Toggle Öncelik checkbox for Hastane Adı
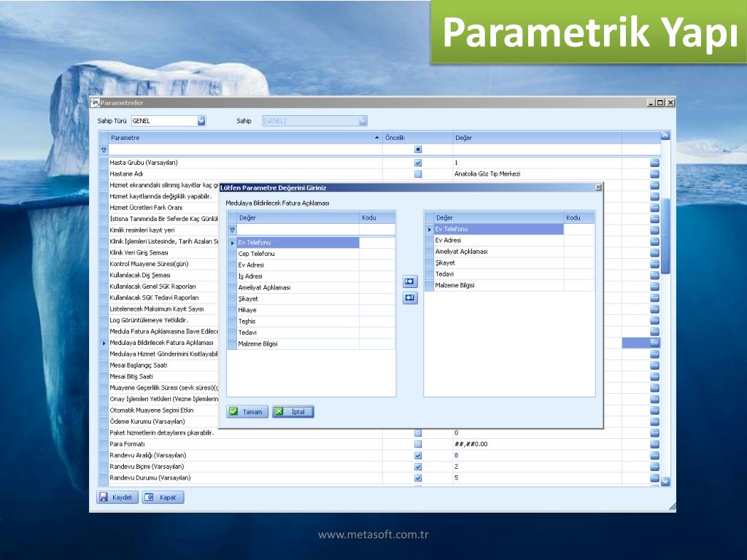The width and height of the screenshot is (747, 560). point(418,174)
